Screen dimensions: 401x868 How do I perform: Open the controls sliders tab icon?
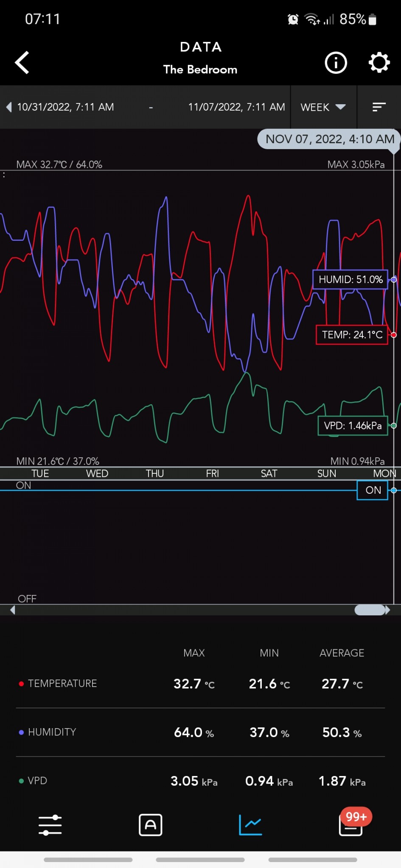pyautogui.click(x=50, y=825)
